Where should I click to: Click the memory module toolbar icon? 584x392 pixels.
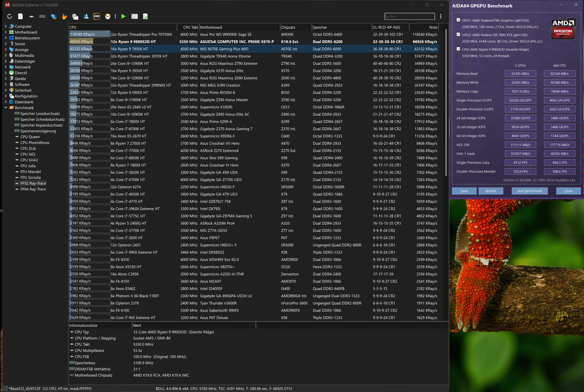(x=42, y=16)
